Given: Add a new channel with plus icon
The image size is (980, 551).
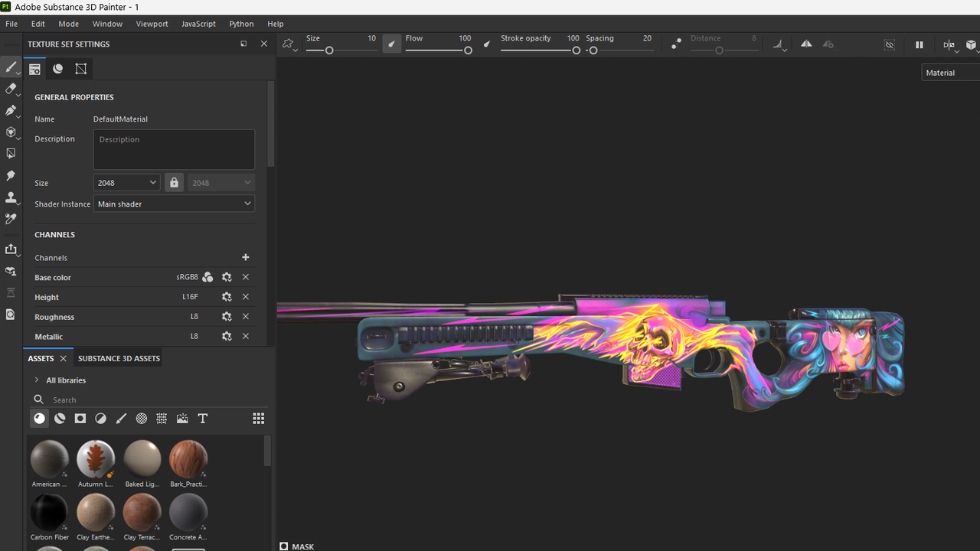Looking at the screenshot, I should 246,258.
